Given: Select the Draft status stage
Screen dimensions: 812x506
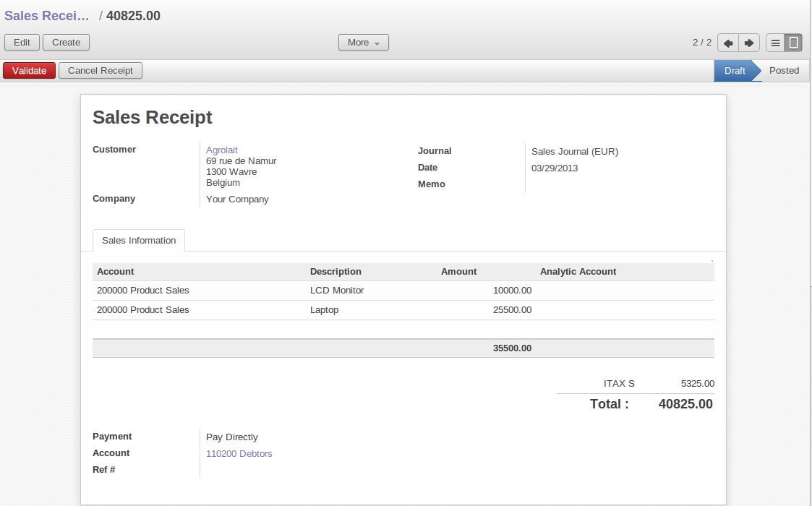Looking at the screenshot, I should click(734, 71).
